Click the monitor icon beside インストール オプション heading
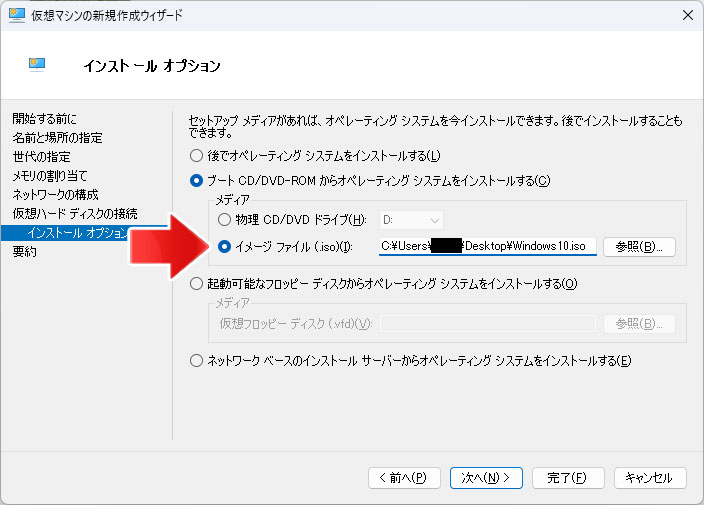The image size is (704, 505). tap(37, 65)
